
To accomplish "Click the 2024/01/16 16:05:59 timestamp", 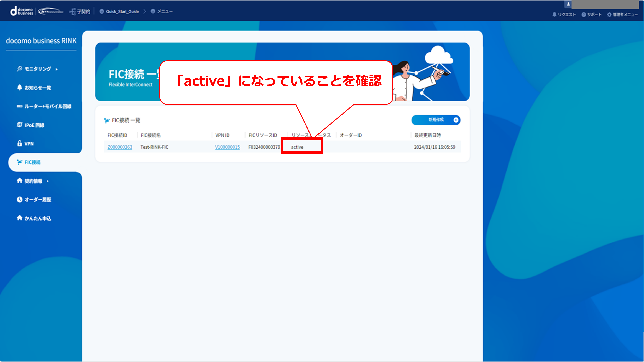I will (435, 147).
